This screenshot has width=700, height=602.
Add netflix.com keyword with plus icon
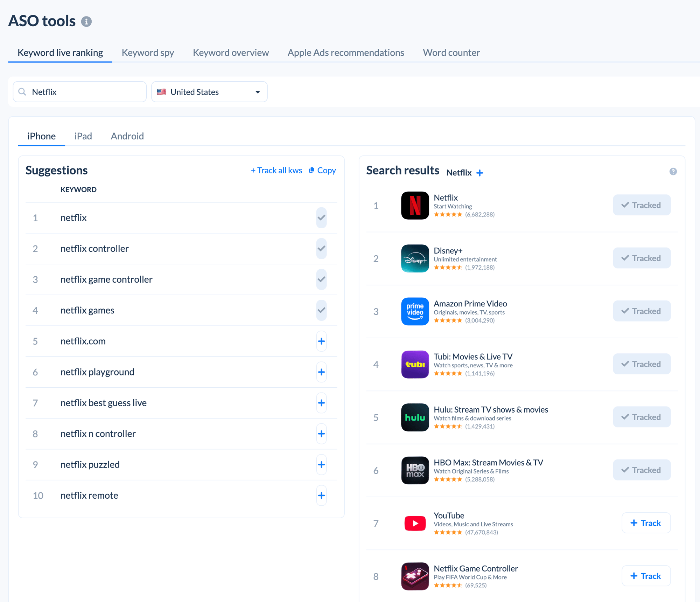tap(321, 341)
